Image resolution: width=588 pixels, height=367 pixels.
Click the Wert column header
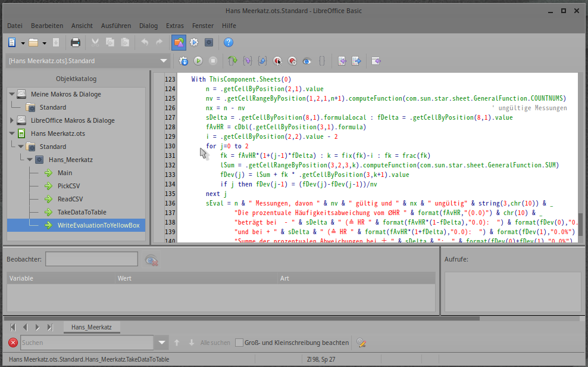(x=196, y=278)
